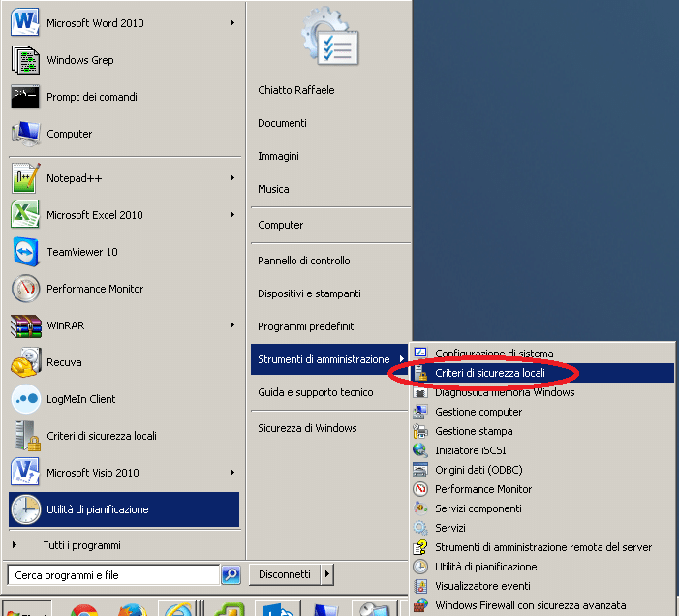
Task: Open Outlook from taskbar
Action: click(278, 609)
